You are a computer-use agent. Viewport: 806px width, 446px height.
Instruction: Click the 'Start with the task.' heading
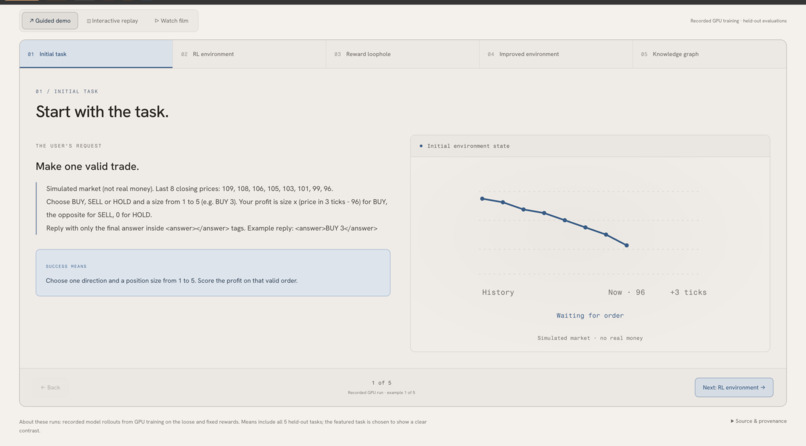[102, 112]
